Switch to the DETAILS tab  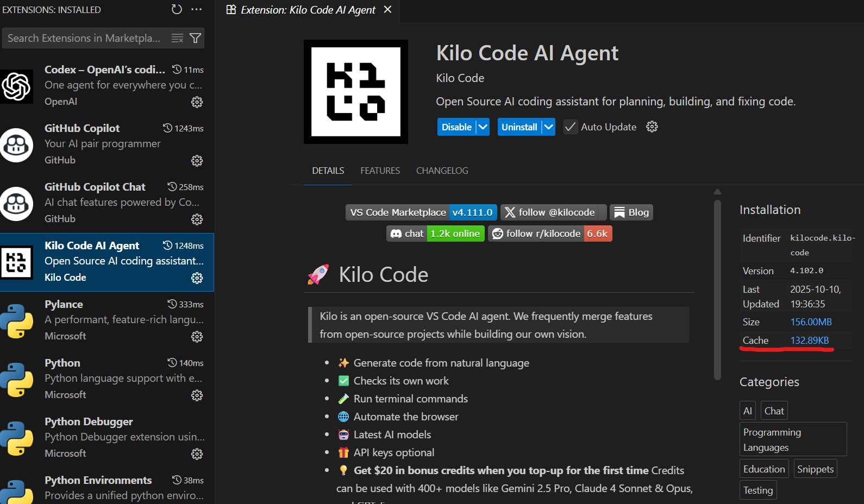click(328, 171)
